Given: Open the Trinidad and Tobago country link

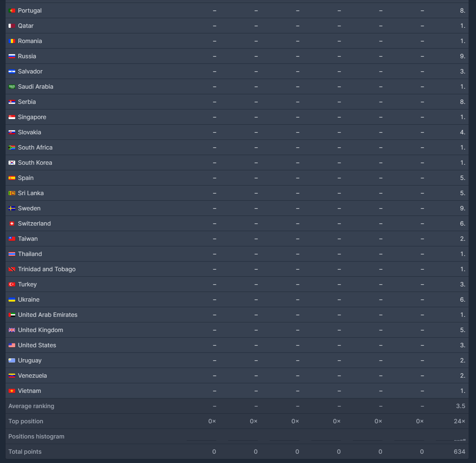Looking at the screenshot, I should coord(47,269).
